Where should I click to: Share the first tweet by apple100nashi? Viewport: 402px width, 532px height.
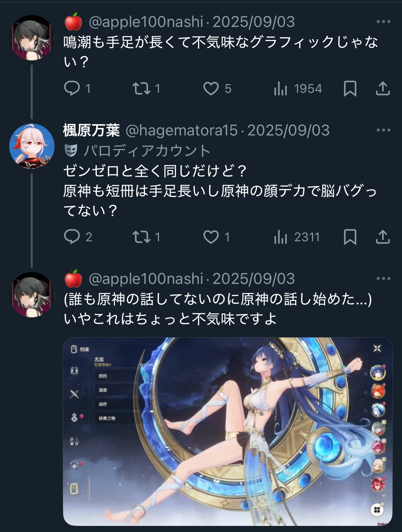click(383, 89)
